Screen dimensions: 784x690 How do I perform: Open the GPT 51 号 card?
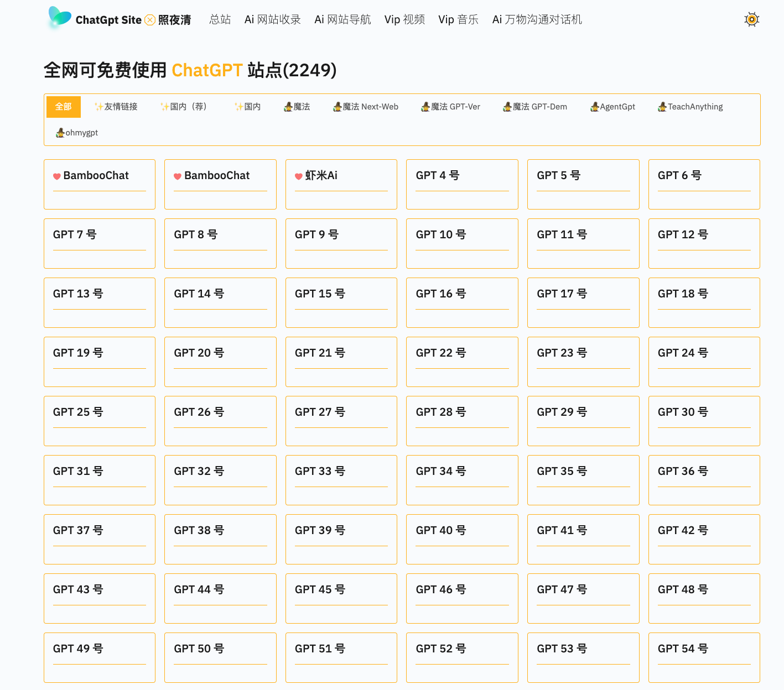tap(341, 657)
